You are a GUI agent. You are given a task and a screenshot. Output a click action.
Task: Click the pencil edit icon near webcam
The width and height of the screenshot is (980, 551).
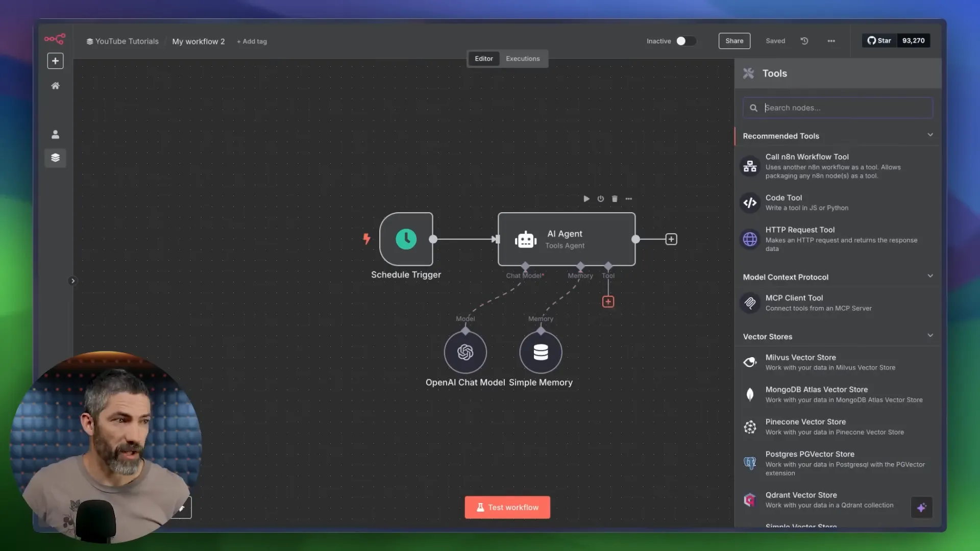[x=182, y=508]
